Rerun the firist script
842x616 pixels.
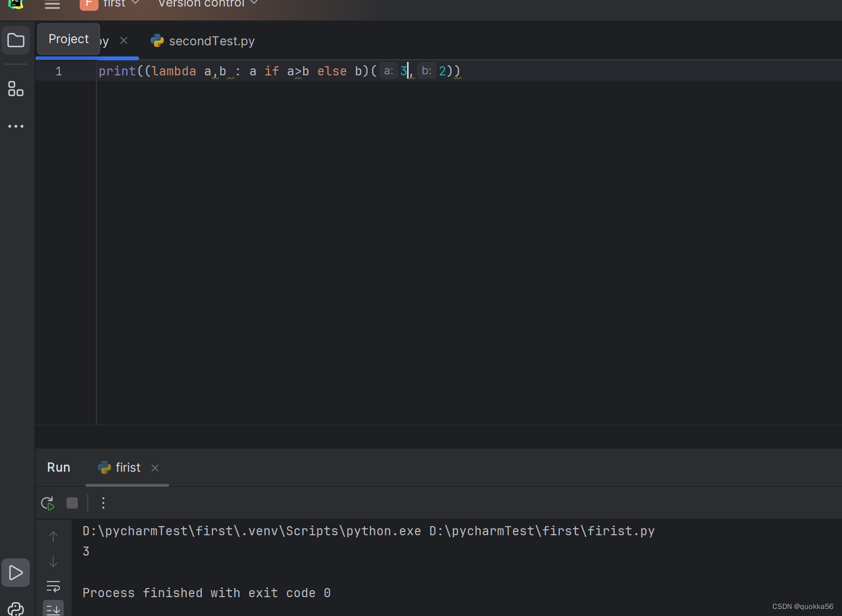pos(48,503)
